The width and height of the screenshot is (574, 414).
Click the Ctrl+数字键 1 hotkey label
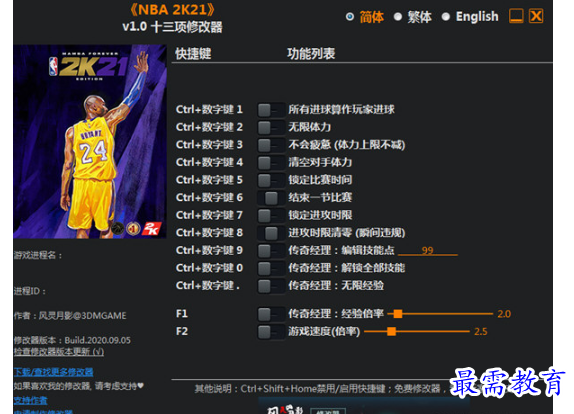coord(209,109)
